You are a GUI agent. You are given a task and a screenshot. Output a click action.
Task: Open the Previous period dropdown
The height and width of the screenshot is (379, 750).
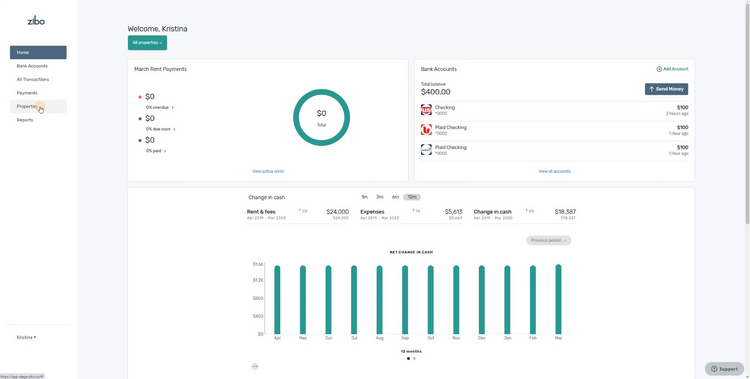tap(549, 240)
